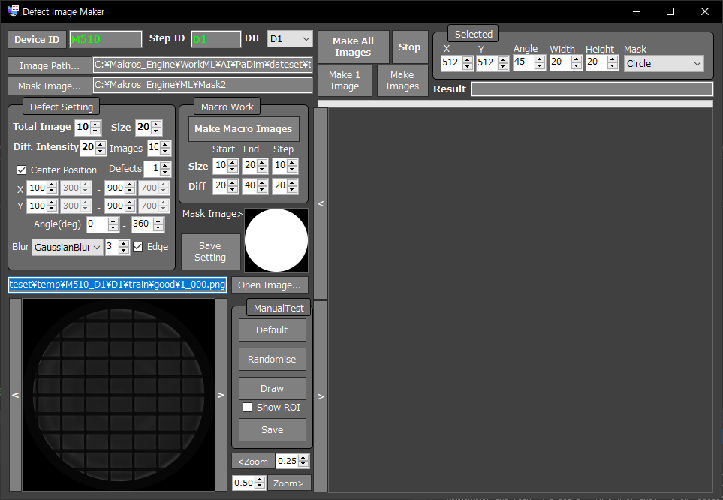Image resolution: width=723 pixels, height=500 pixels.
Task: Click previous image arrow left of wafer preview
Action: 15,395
